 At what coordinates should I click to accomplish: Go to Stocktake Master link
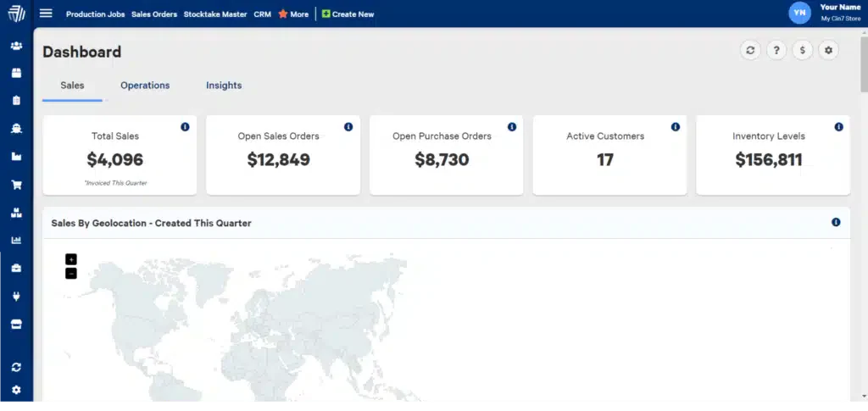(x=215, y=14)
